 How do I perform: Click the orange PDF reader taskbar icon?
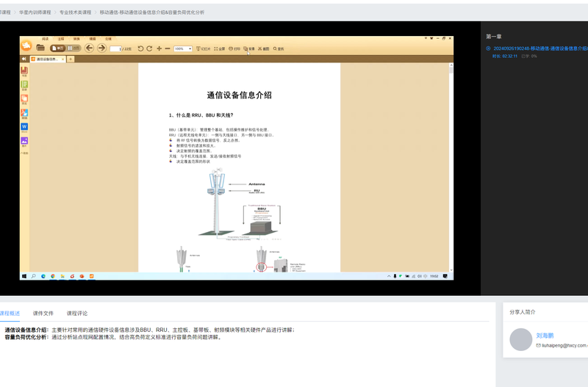click(91, 276)
